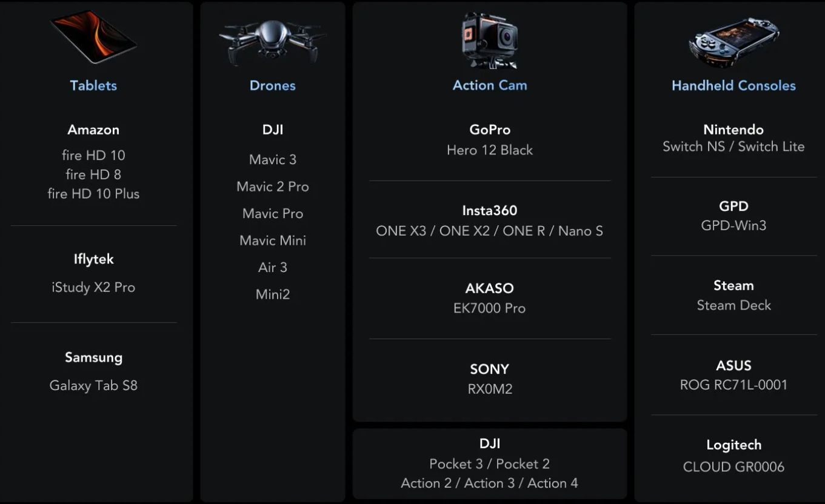The width and height of the screenshot is (825, 504).
Task: Select the Action Cam category heading
Action: (x=490, y=85)
